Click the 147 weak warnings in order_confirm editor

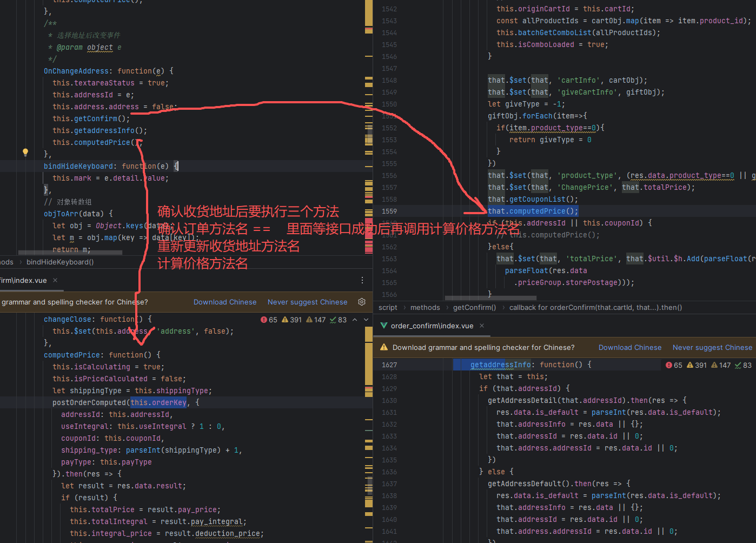(721, 365)
